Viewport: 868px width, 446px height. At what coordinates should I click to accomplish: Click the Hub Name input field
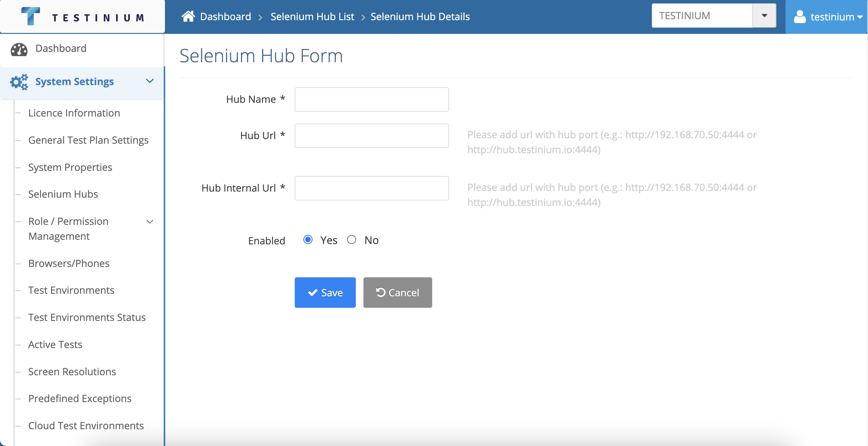[x=371, y=99]
